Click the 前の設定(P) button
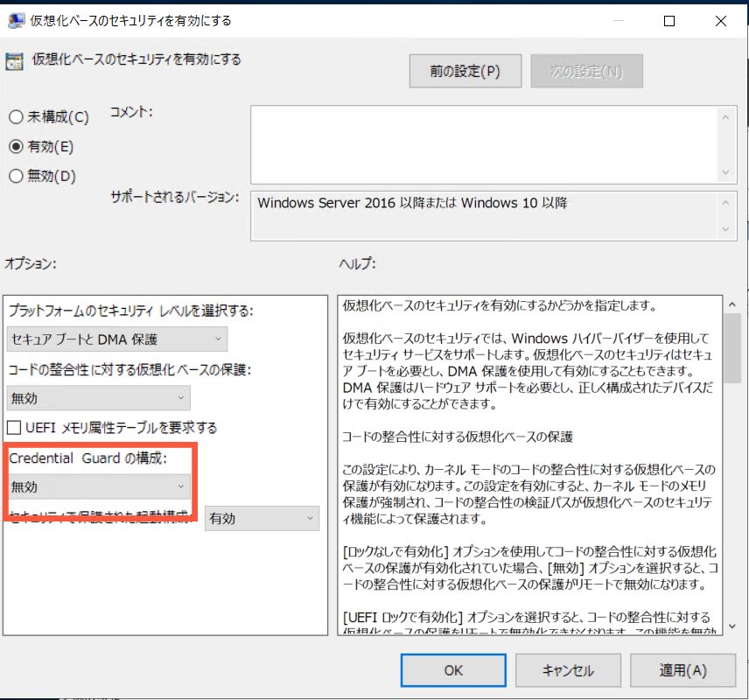This screenshot has height=700, width=749. [x=465, y=72]
